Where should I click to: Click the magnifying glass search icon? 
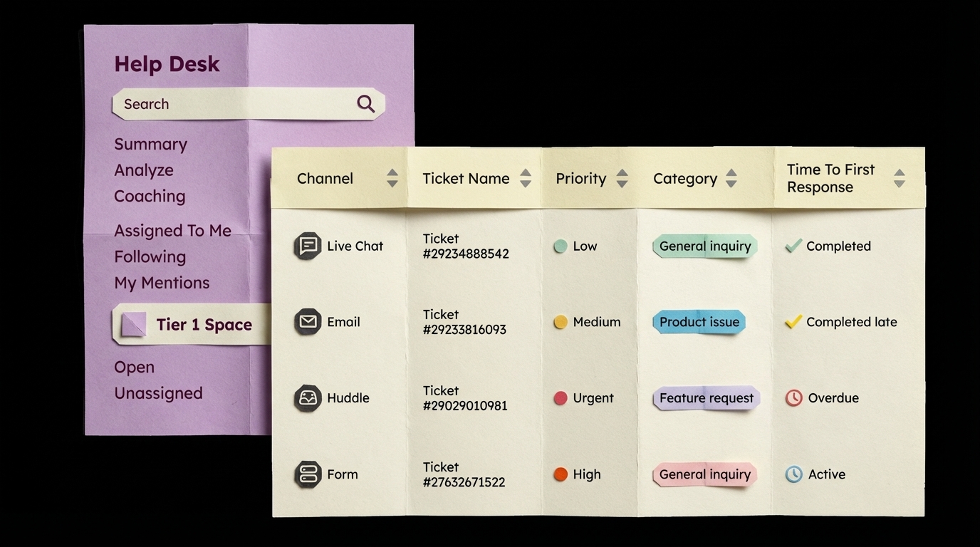[x=365, y=104]
